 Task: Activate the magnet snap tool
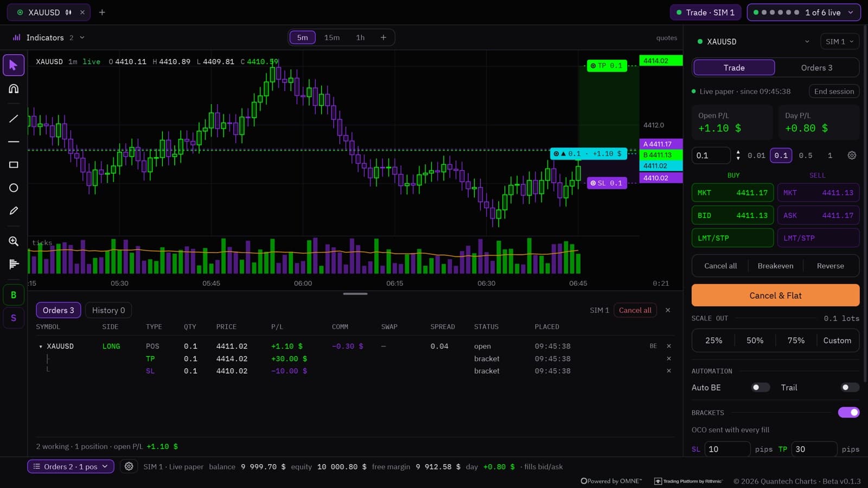click(14, 89)
